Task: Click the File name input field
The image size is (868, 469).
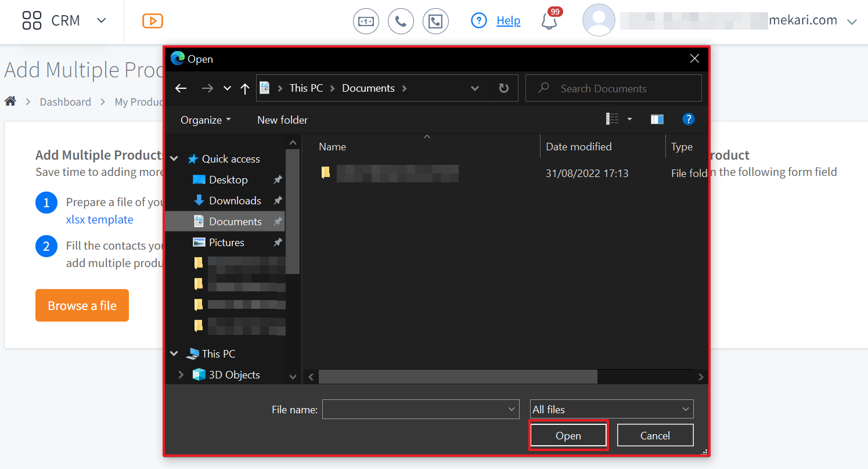Action: coord(414,409)
